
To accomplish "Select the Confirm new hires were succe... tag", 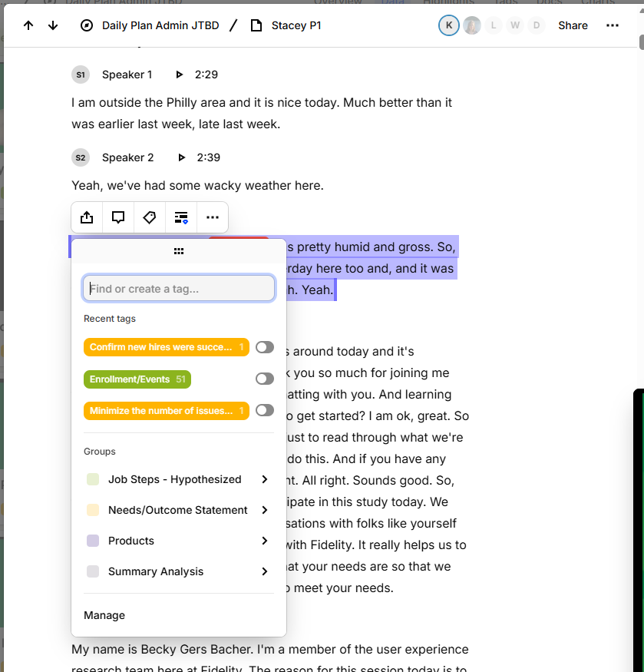I will click(167, 347).
